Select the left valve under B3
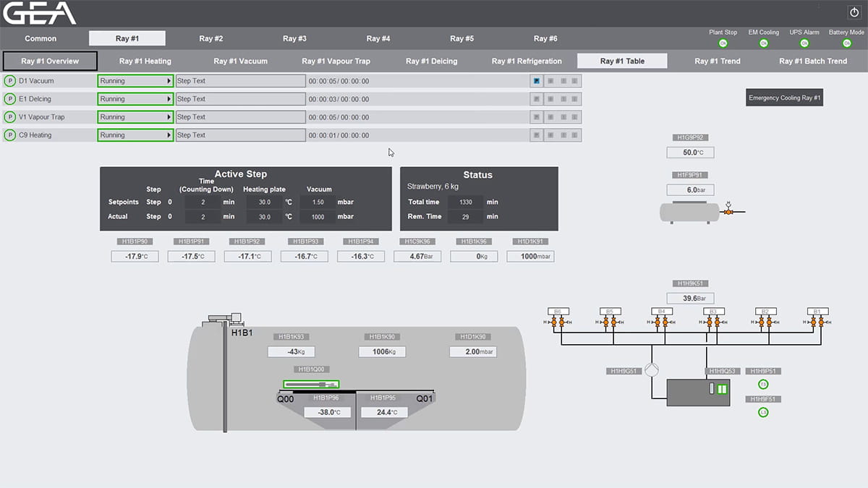Screen dimensions: 868x488 710,322
